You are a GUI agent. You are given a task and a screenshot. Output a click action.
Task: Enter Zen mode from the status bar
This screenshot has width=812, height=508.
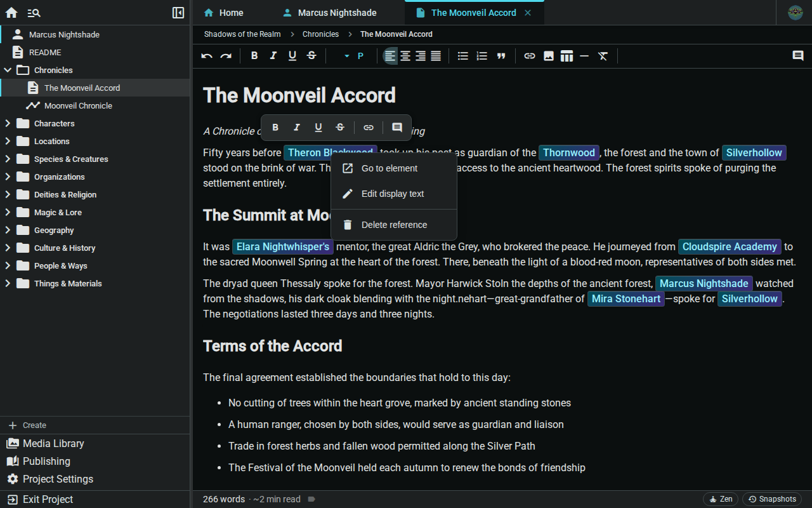tap(721, 499)
